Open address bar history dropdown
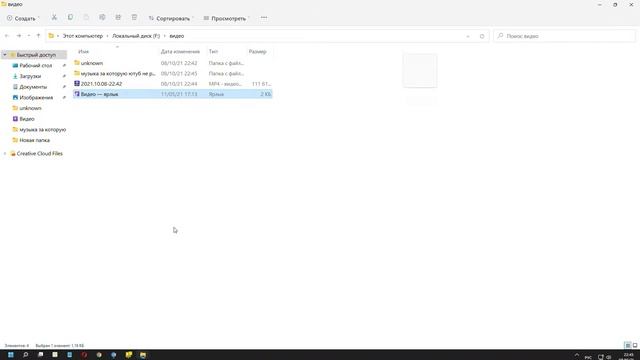The image size is (640, 360). point(468,36)
